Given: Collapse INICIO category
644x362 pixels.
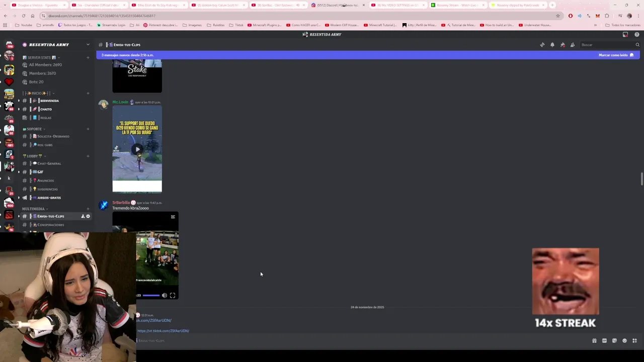Looking at the screenshot, I should tap(39, 93).
